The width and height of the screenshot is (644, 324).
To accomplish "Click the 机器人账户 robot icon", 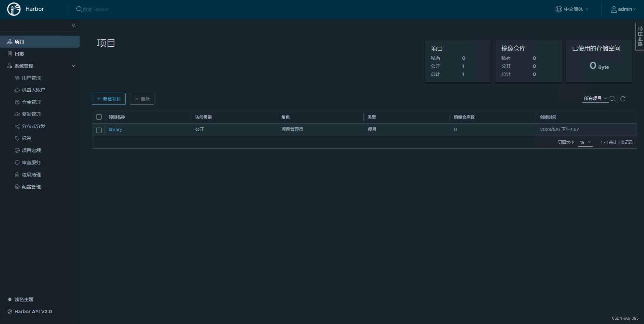I will pos(17,90).
